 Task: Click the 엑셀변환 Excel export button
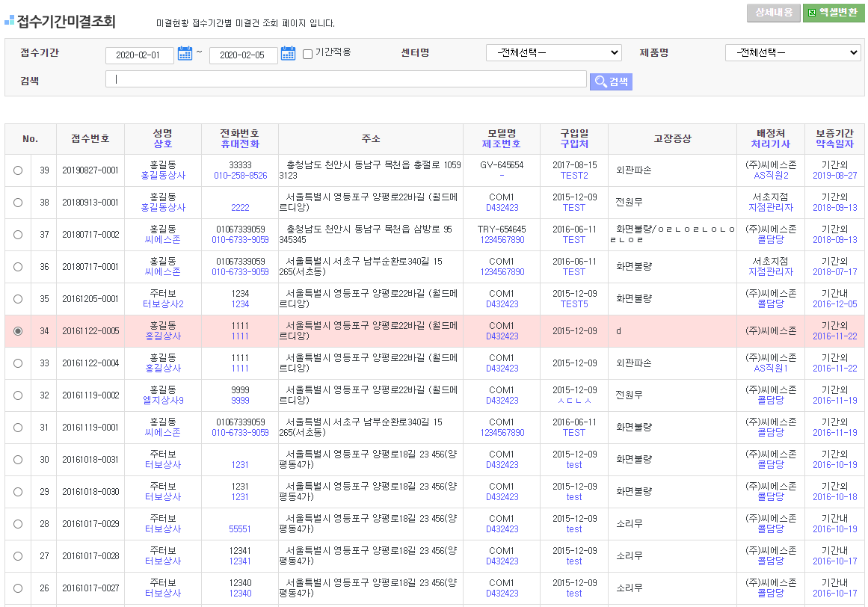pos(833,13)
